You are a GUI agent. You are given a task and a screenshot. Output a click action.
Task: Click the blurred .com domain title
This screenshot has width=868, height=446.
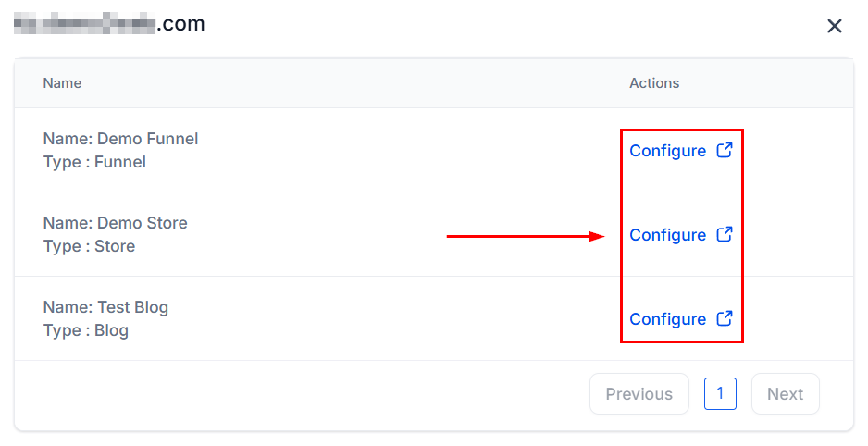click(x=109, y=24)
